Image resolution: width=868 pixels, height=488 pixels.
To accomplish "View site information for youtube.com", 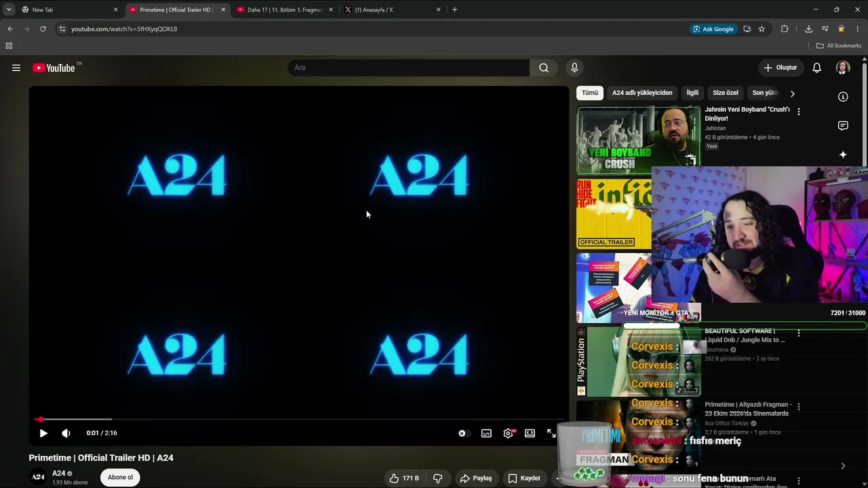I will (x=62, y=29).
